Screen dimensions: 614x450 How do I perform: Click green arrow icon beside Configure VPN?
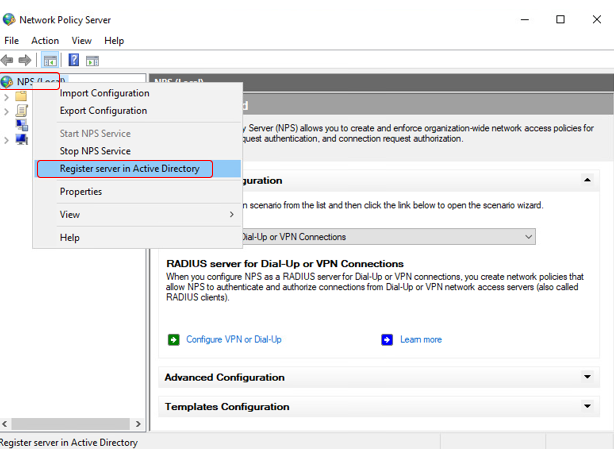pos(173,340)
